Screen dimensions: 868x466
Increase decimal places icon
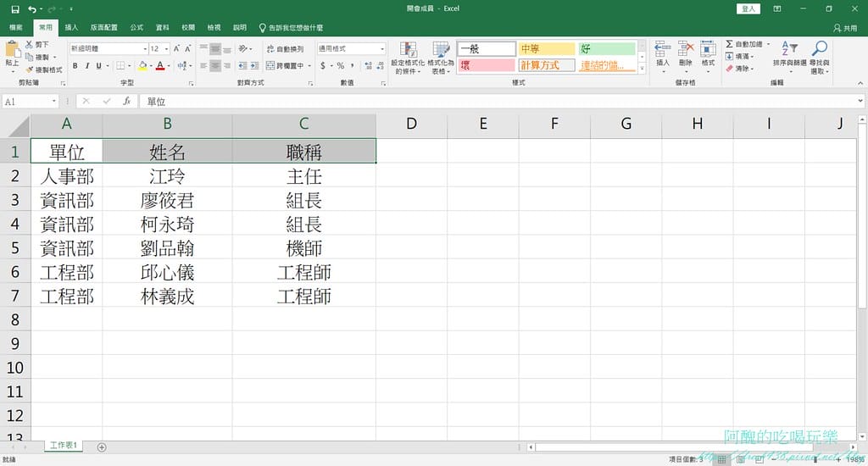coord(369,66)
